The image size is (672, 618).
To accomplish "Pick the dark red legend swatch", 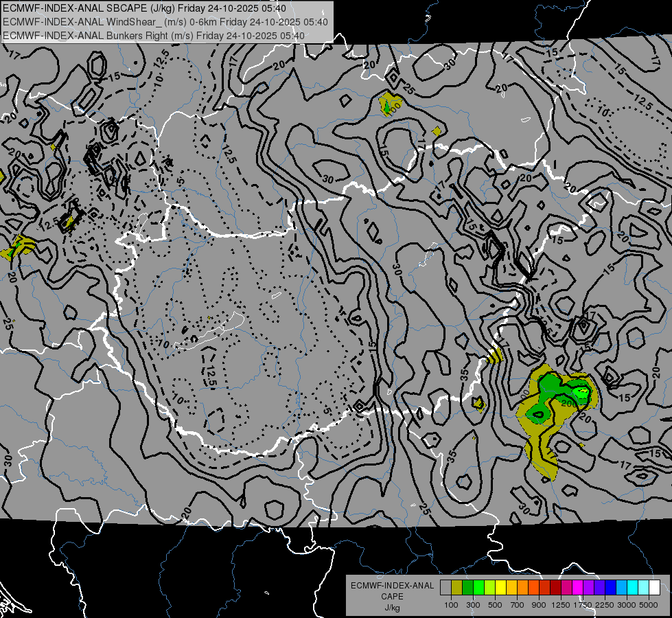I will [x=555, y=587].
